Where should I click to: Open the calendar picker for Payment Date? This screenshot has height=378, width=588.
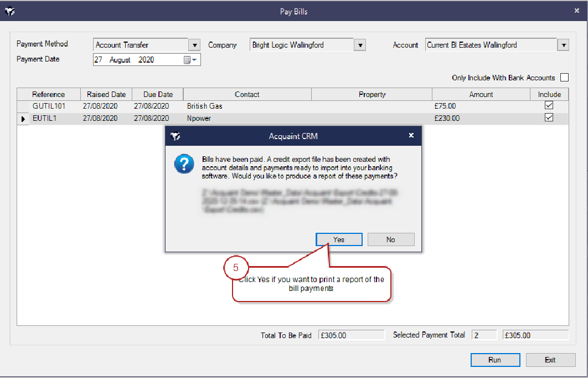click(190, 60)
